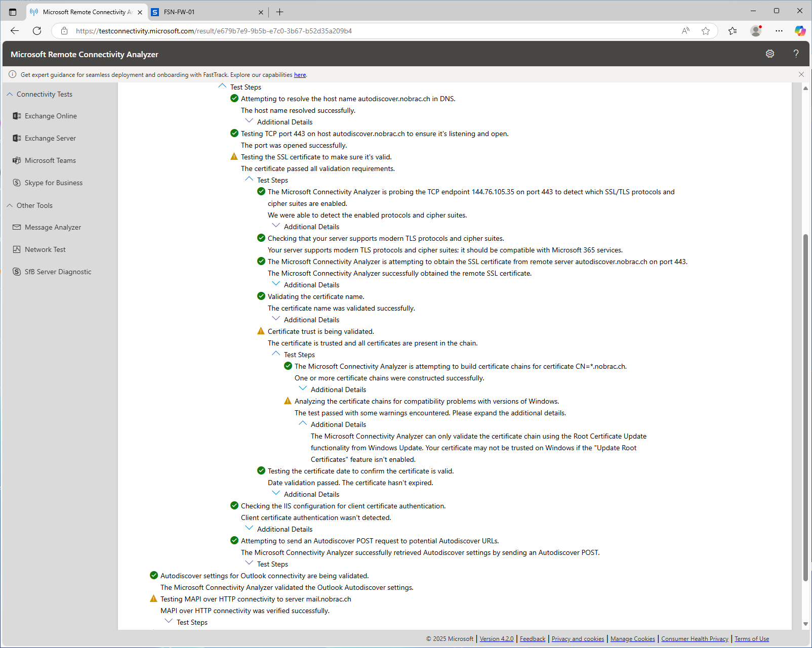Viewport: 812px width, 648px height.
Task: Open Microsoft Teams tests
Action: pos(50,160)
